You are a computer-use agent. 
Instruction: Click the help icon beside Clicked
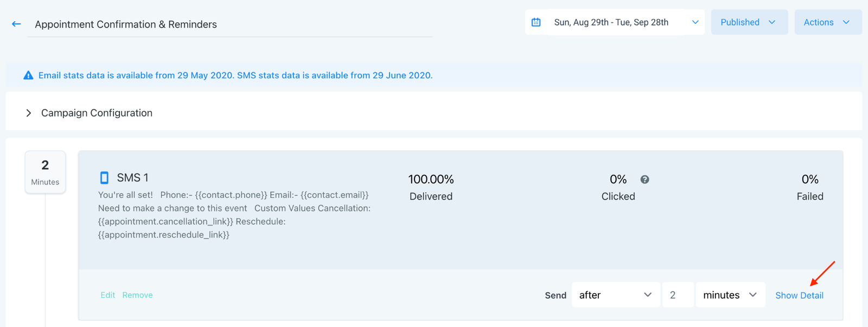644,179
